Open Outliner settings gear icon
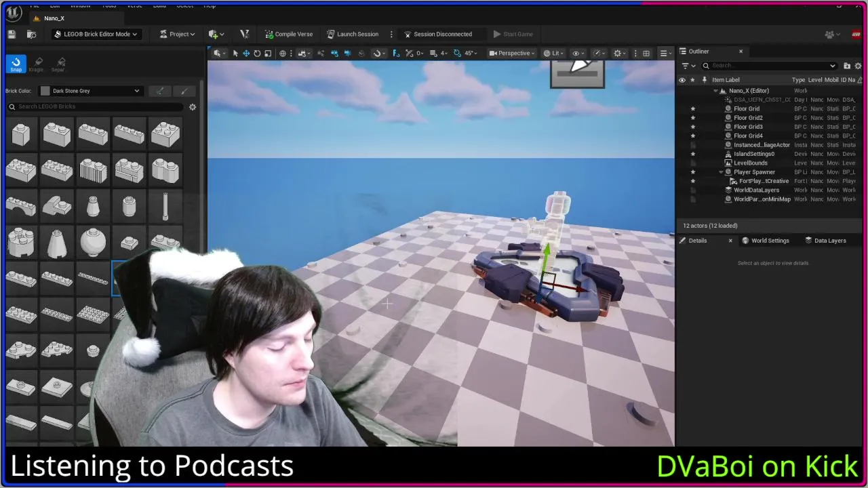 click(857, 66)
